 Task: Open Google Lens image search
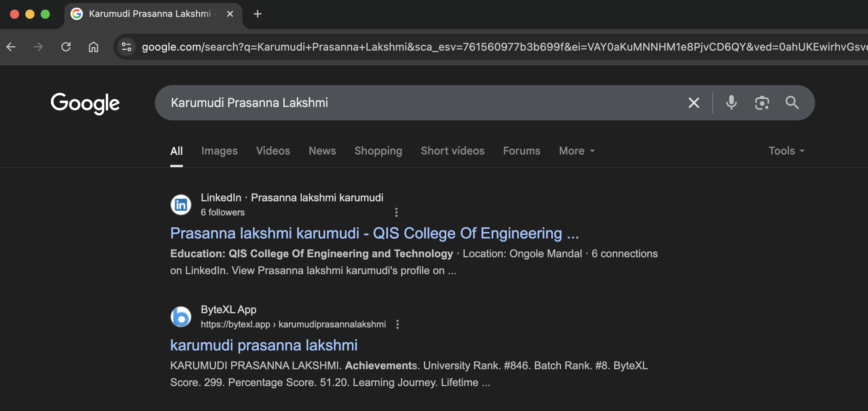(762, 103)
